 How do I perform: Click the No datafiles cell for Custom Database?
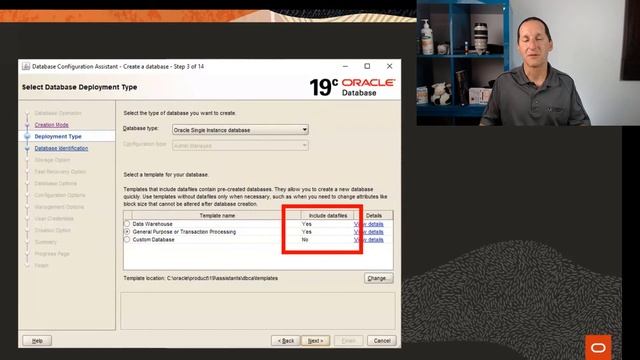point(305,240)
